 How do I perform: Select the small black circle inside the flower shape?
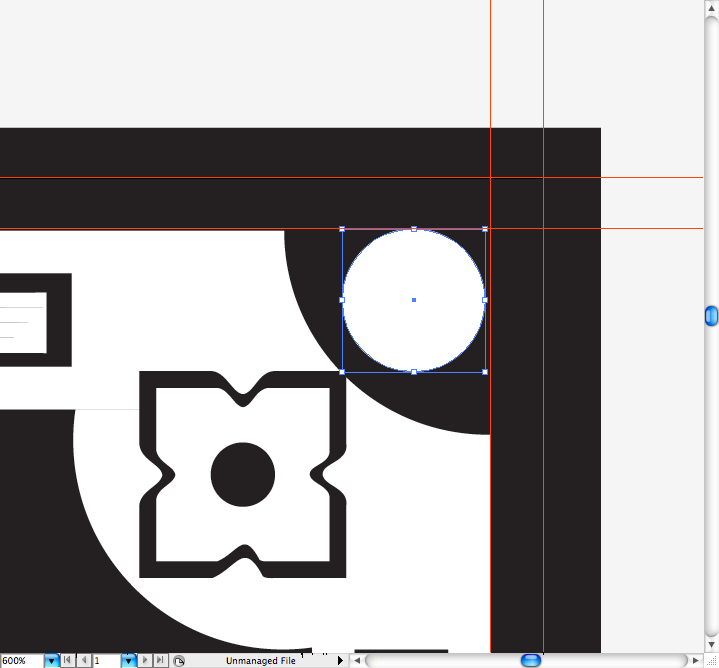point(243,475)
